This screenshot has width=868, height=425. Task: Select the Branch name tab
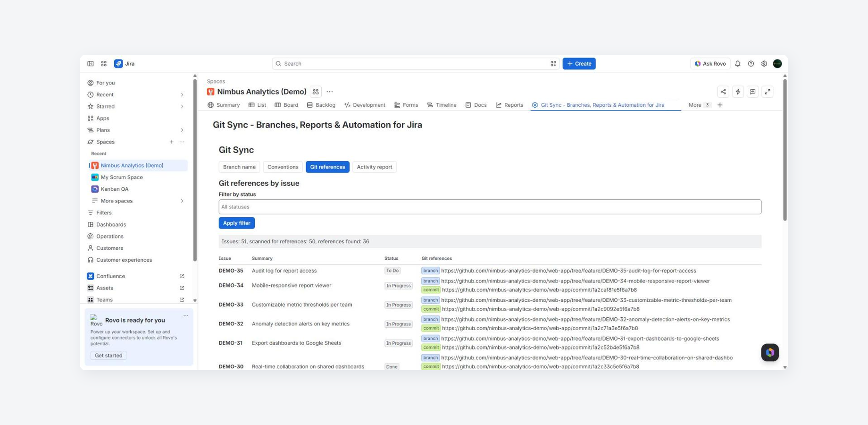point(239,167)
